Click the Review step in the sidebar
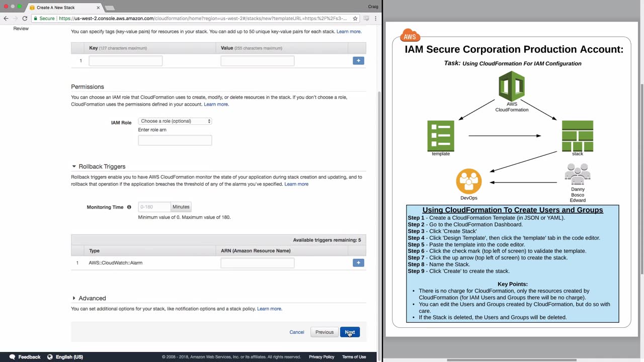 [21, 29]
